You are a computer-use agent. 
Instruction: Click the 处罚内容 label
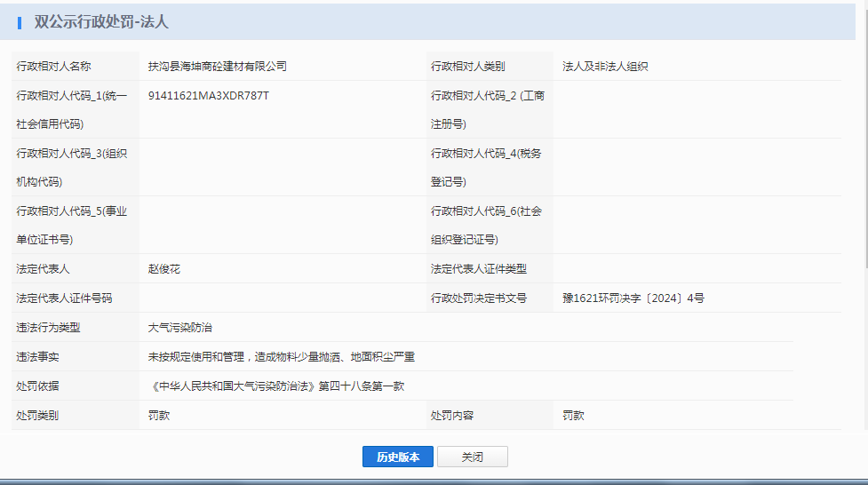pyautogui.click(x=452, y=416)
